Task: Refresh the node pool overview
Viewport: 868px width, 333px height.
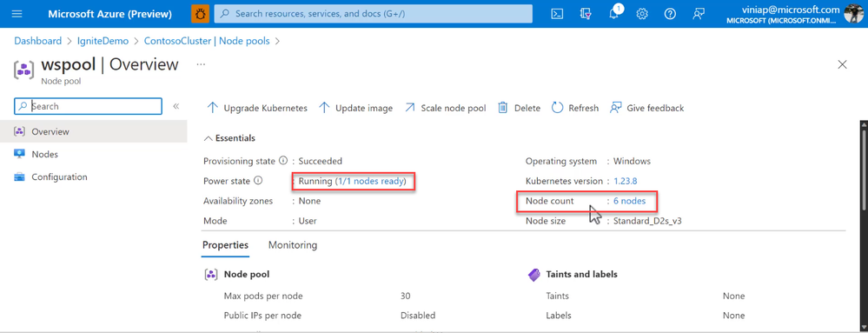Action: tap(575, 108)
